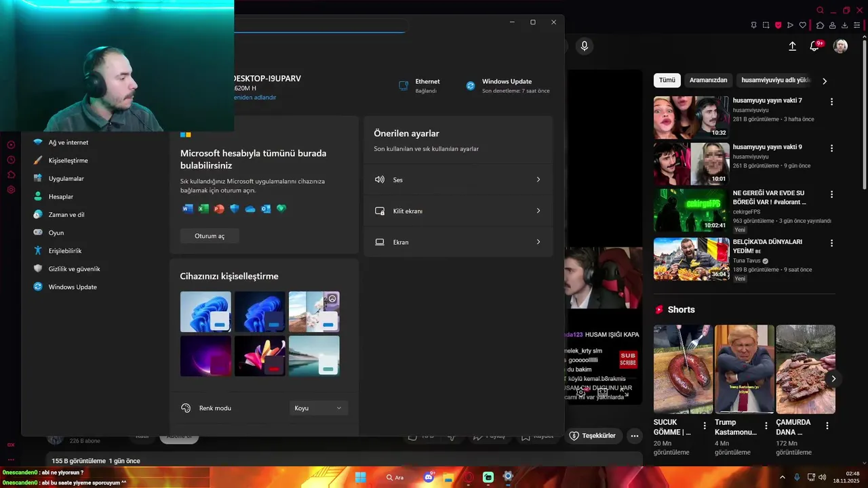Open YouTube account avatar menu
The width and height of the screenshot is (868, 488).
840,46
